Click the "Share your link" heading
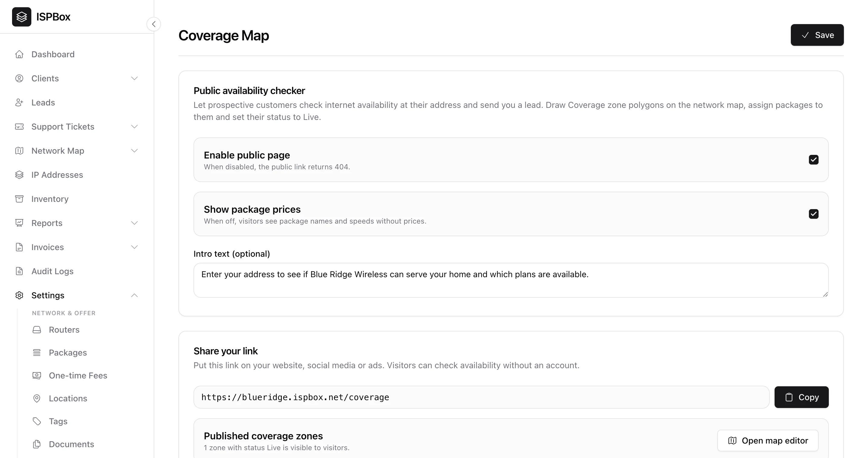Screen dimensions: 868x458 click(x=225, y=351)
